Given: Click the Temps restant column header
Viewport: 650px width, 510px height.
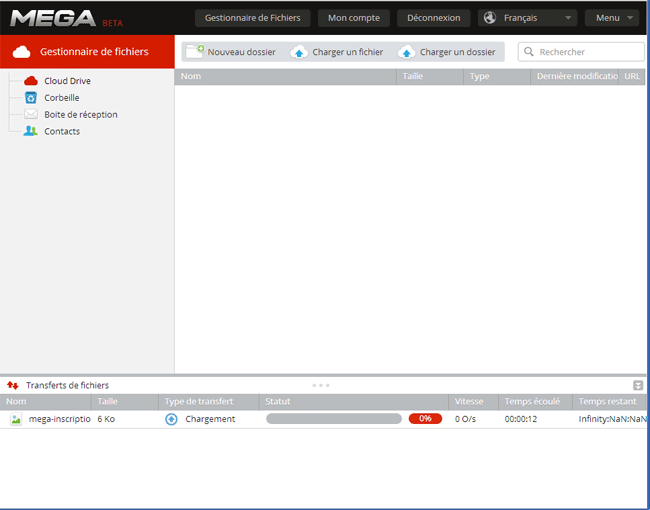Looking at the screenshot, I should pos(609,401).
